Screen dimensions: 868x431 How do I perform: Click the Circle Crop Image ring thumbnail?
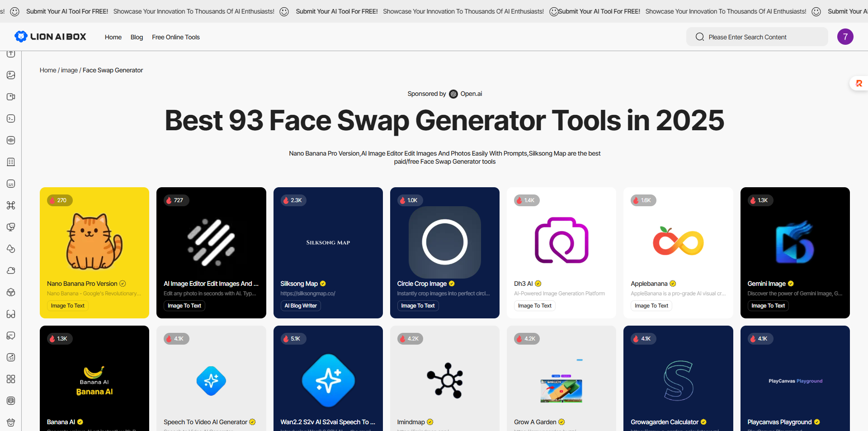(445, 242)
